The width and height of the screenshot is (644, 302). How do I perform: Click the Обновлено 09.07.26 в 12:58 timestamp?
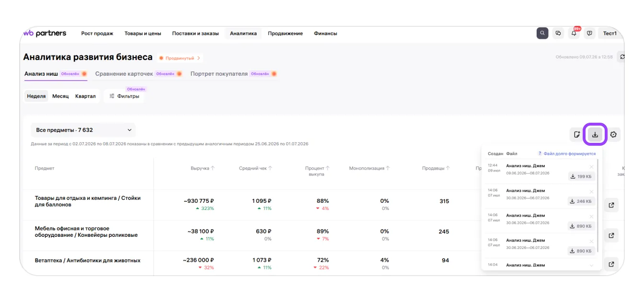click(x=584, y=57)
